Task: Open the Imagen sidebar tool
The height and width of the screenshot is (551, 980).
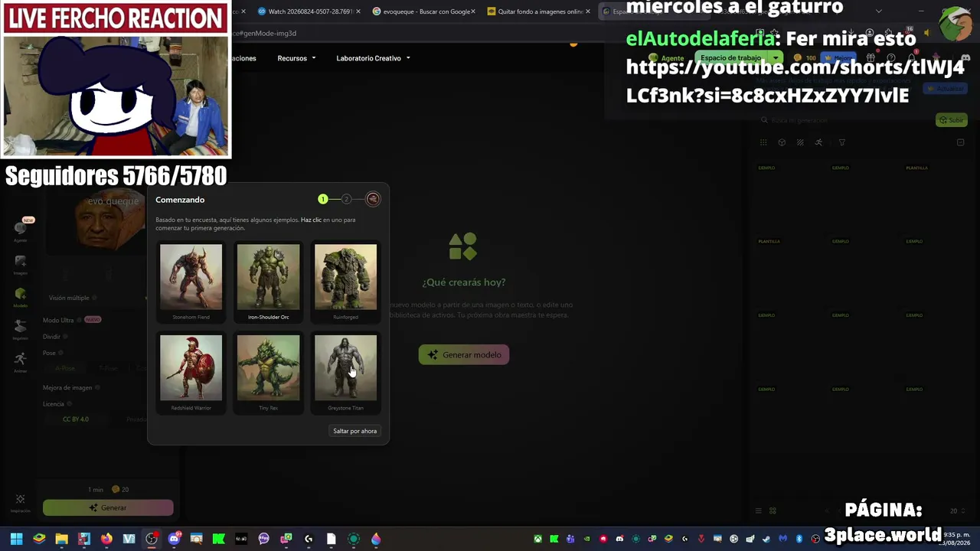Action: 20,264
